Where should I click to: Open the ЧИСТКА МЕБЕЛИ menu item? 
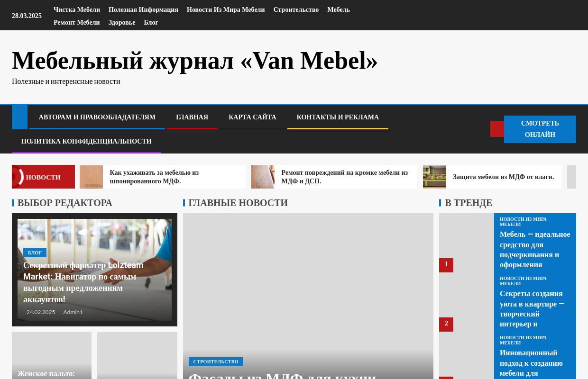click(76, 9)
